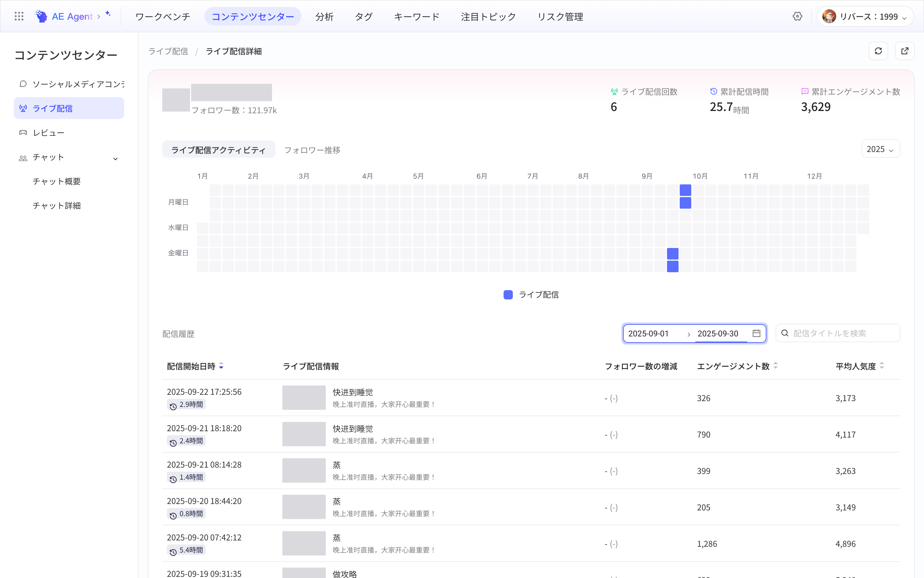Click the end date 2025-09-30 field
Viewport: 924px width, 578px height.
pos(721,333)
